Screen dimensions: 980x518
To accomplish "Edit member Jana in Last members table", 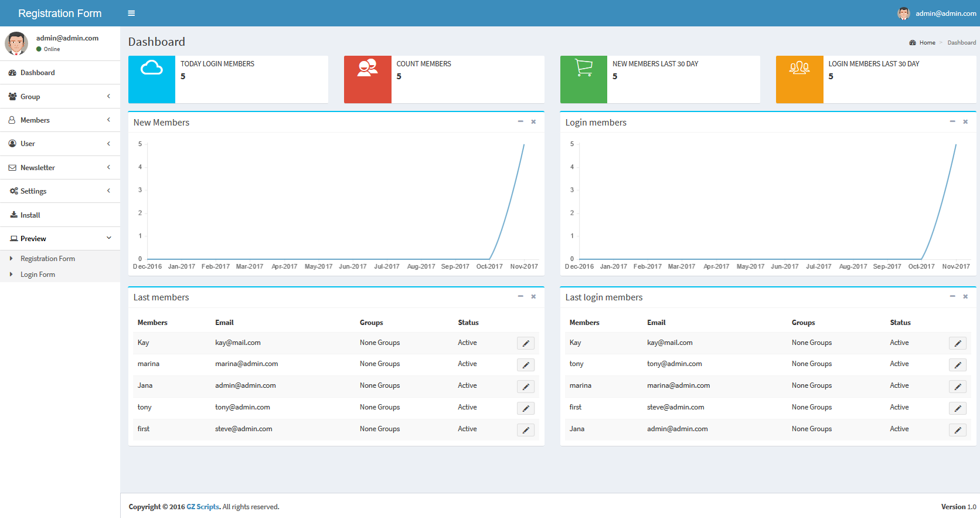I will [x=526, y=387].
